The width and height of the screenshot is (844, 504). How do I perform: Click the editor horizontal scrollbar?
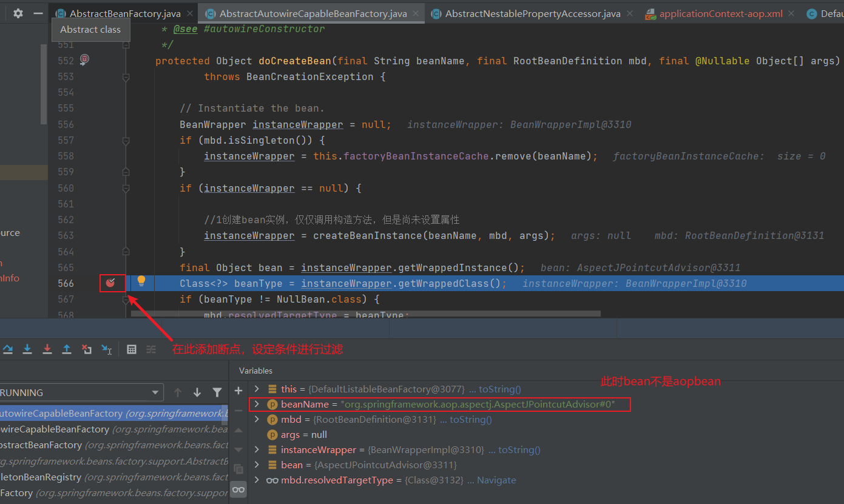point(366,314)
